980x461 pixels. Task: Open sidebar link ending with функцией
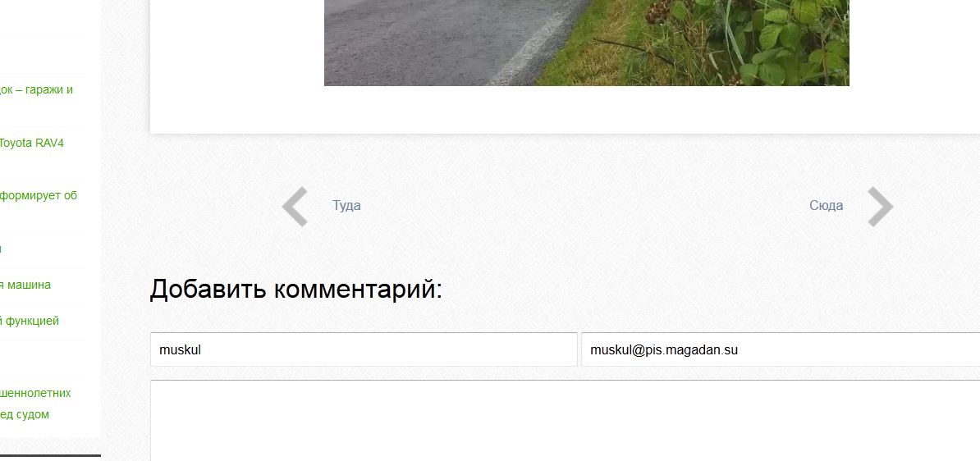pyautogui.click(x=30, y=321)
